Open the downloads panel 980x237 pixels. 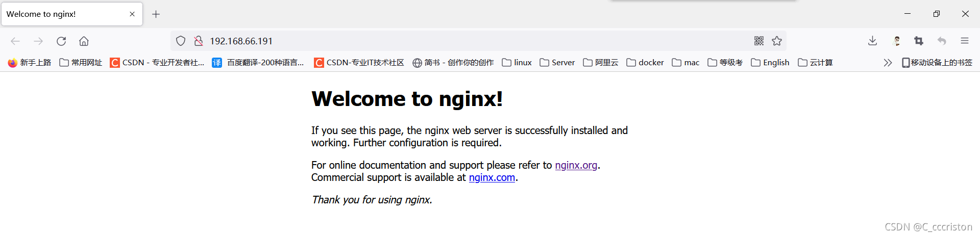872,41
